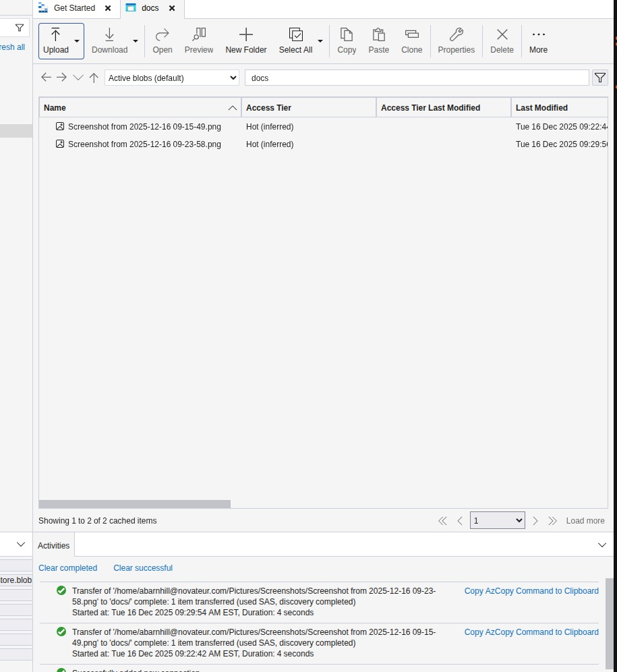Open the page number dropdown
This screenshot has width=617, height=672.
click(x=498, y=521)
